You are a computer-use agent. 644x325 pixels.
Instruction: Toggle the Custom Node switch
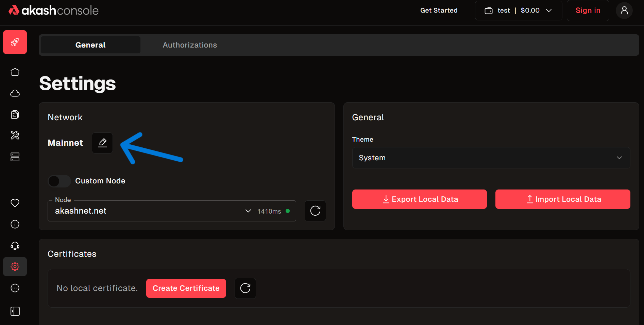coord(59,181)
